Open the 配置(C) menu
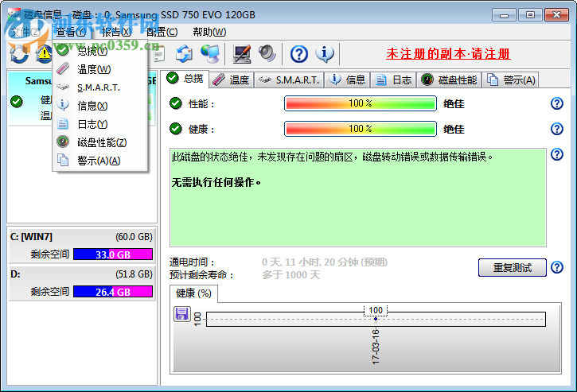 162,32
